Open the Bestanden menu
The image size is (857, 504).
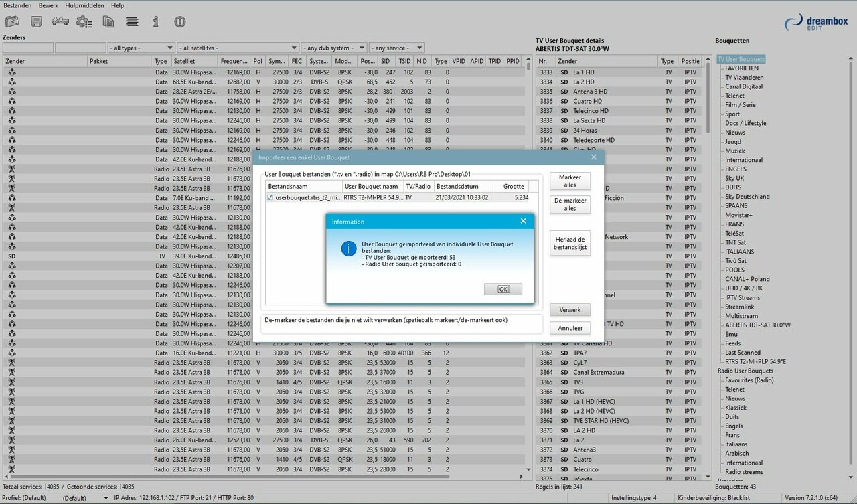(x=17, y=5)
